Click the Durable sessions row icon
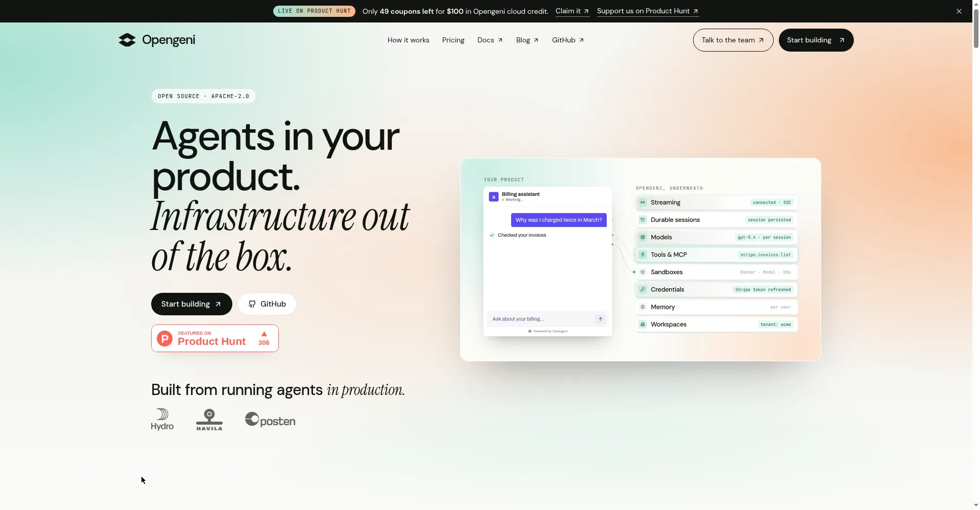This screenshot has width=980, height=510. pyautogui.click(x=642, y=220)
